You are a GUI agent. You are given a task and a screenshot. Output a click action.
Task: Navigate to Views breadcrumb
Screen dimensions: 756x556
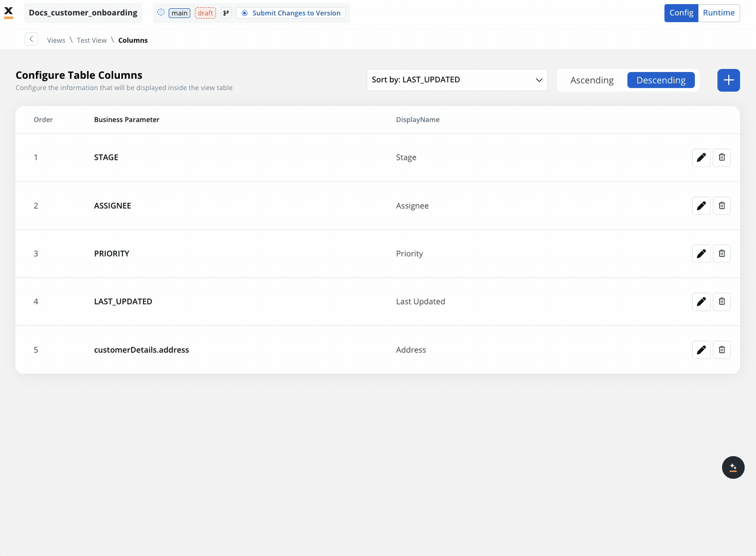tap(56, 40)
